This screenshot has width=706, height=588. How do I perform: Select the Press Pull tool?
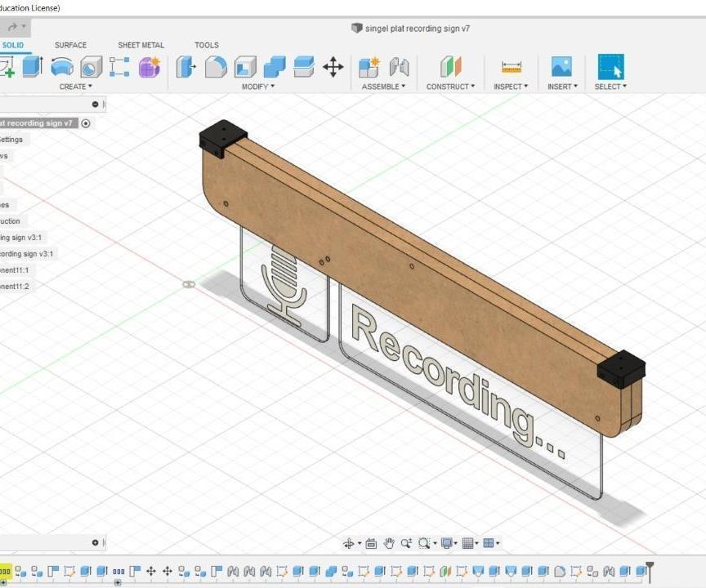[185, 67]
